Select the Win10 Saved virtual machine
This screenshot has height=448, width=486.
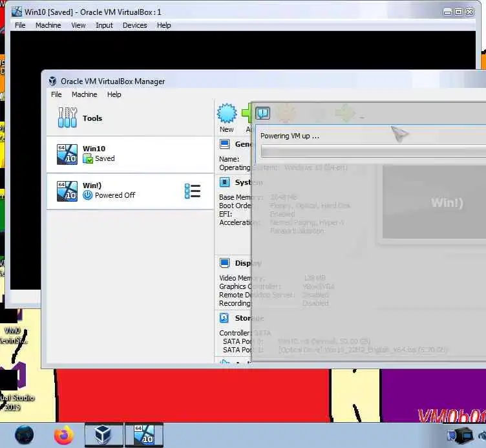point(130,154)
